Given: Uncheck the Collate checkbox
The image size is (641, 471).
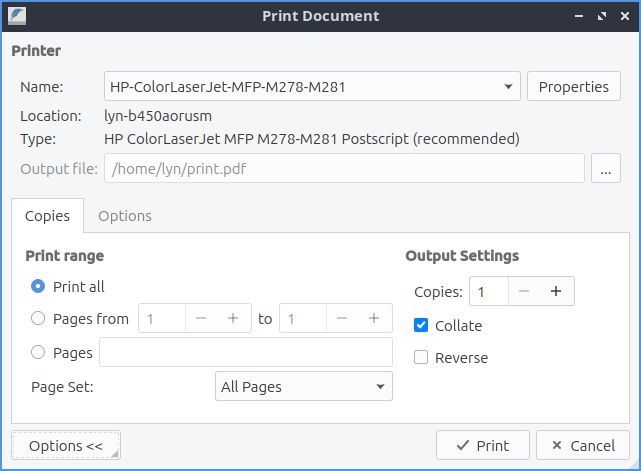Looking at the screenshot, I should pyautogui.click(x=421, y=325).
